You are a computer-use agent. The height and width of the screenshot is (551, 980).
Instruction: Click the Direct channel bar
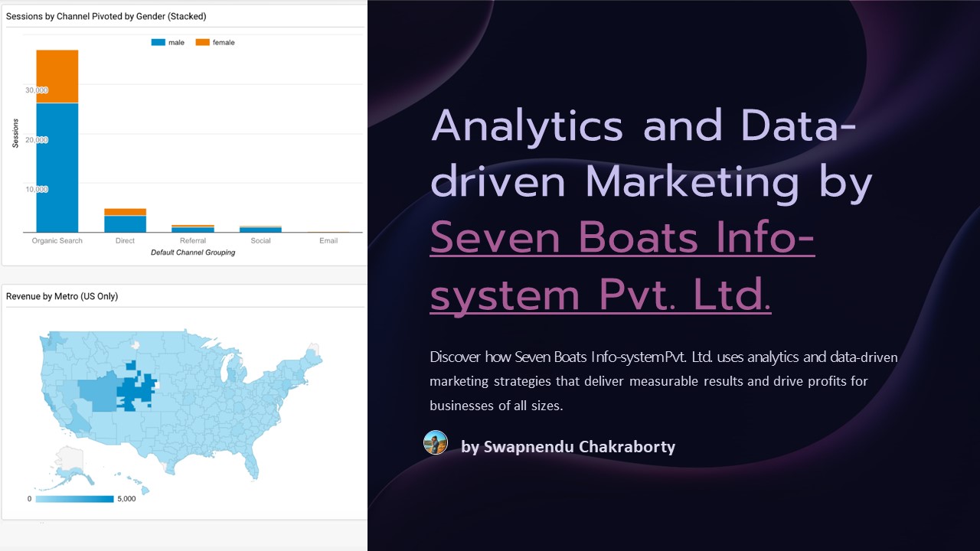pyautogui.click(x=125, y=220)
